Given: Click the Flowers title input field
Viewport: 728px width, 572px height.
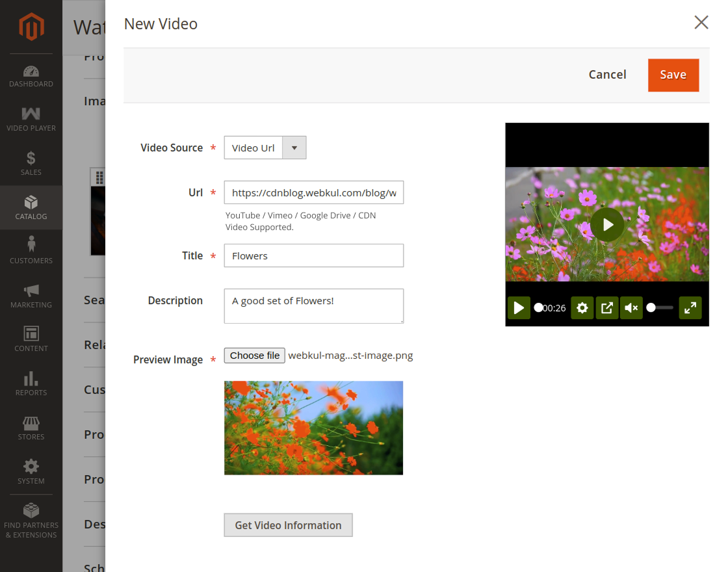Looking at the screenshot, I should tap(313, 255).
